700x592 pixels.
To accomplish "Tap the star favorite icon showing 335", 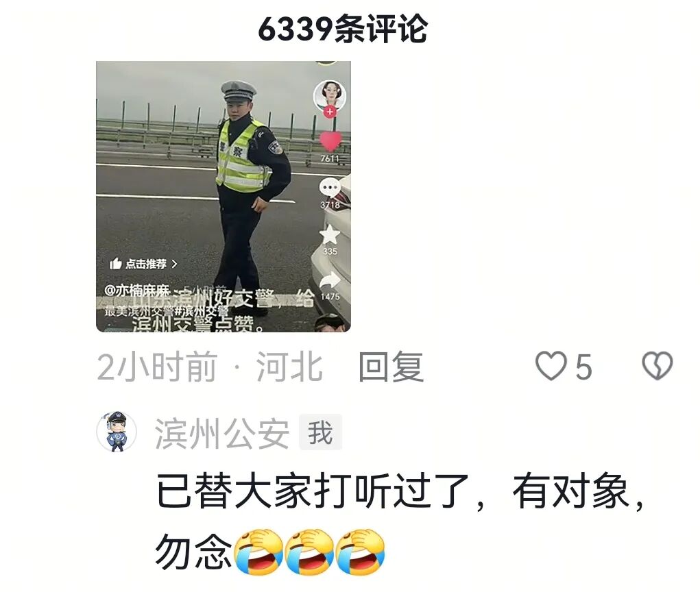I will tap(330, 234).
